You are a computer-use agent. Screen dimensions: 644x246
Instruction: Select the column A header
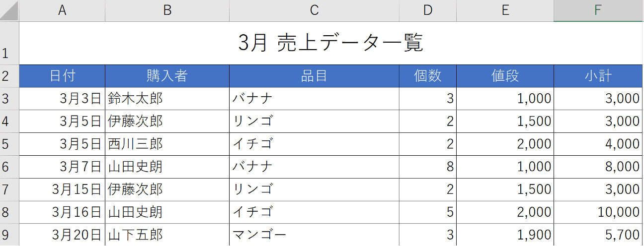click(62, 11)
